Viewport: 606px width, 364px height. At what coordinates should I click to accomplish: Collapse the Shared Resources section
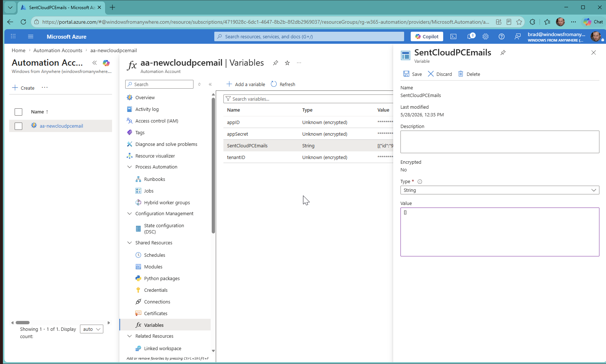[129, 243]
